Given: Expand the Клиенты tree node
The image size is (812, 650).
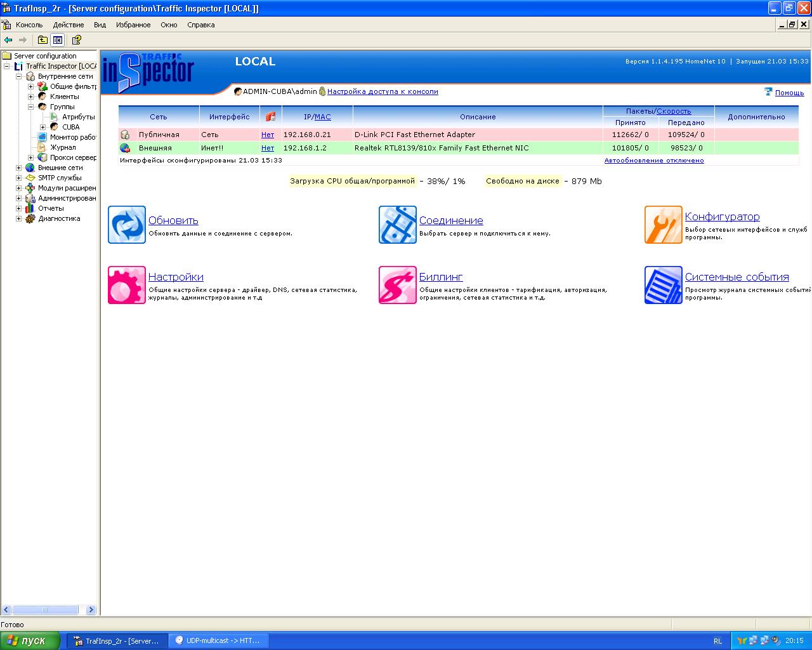Looking at the screenshot, I should (x=30, y=96).
